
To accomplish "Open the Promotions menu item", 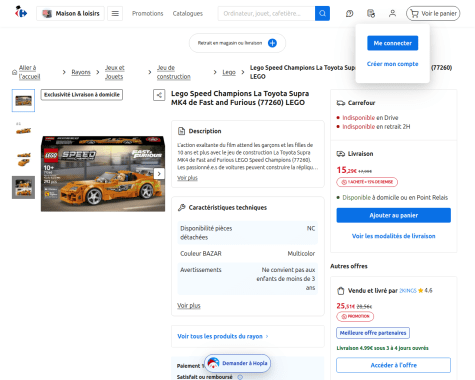I will tap(147, 13).
